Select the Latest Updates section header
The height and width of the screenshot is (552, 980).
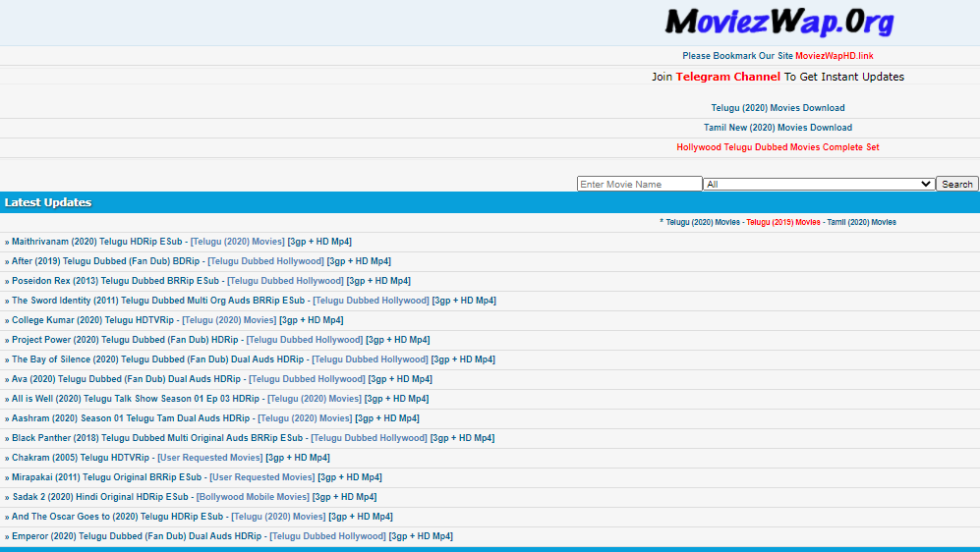click(x=490, y=202)
